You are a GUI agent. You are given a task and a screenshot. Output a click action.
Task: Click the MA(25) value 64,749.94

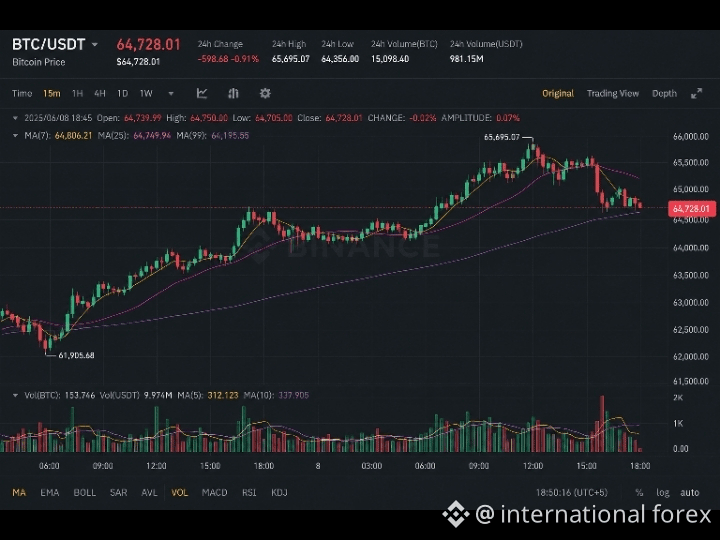(152, 135)
